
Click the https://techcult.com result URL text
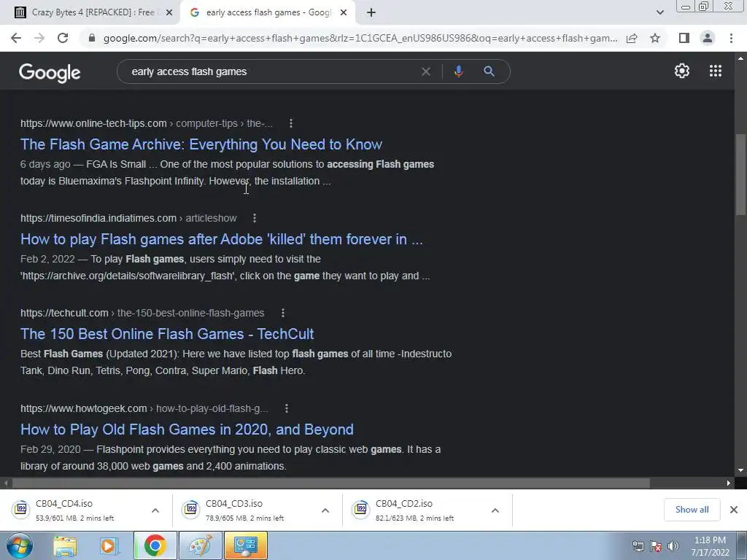64,313
